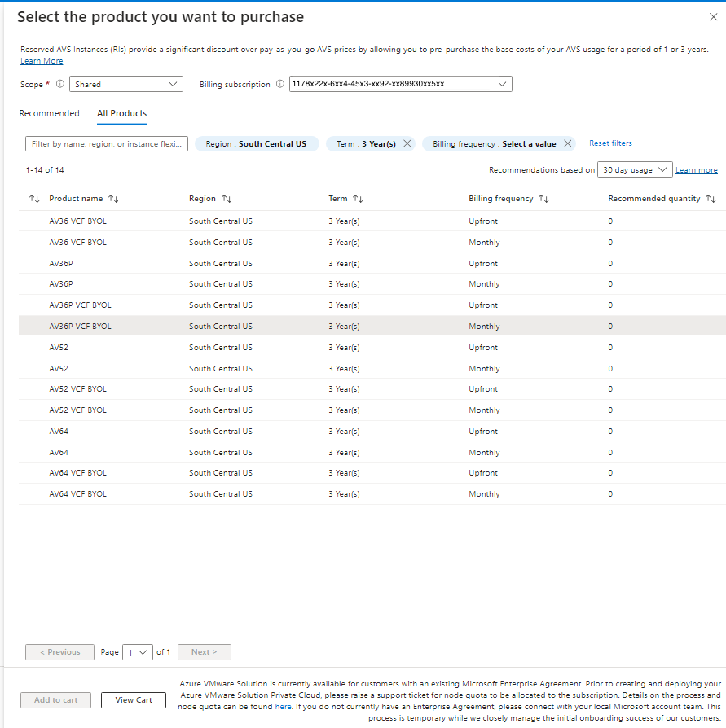This screenshot has width=726, height=728.
Task: Select AV52 VCF BYOL Monthly row
Action: 372,410
